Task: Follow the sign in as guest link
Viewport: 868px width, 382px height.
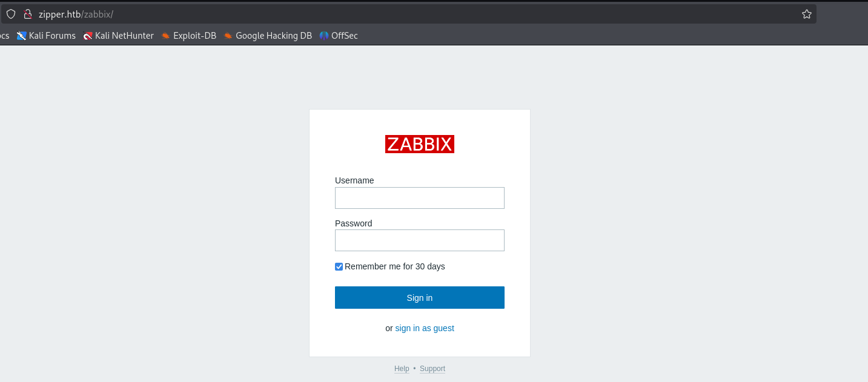Action: click(x=425, y=328)
